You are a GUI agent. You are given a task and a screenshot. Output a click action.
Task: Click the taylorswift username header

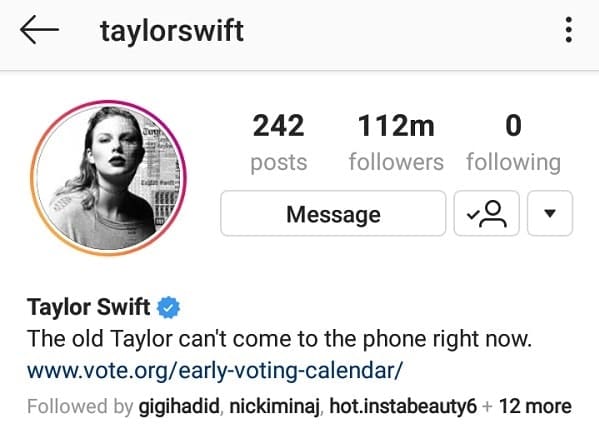[172, 31]
